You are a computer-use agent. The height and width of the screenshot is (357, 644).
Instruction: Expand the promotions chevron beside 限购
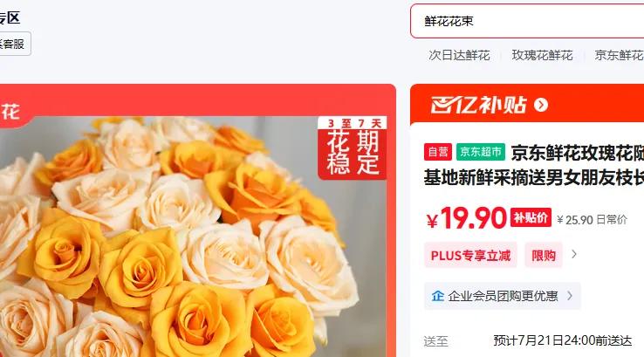(x=574, y=255)
